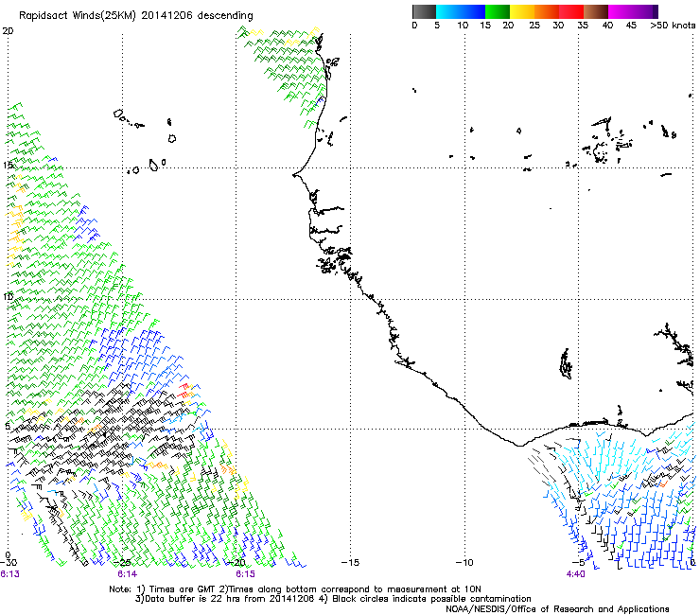700x615 pixels.
Task: Click the NOAA/NESDIS Office of Research credit
Action: pyautogui.click(x=557, y=609)
